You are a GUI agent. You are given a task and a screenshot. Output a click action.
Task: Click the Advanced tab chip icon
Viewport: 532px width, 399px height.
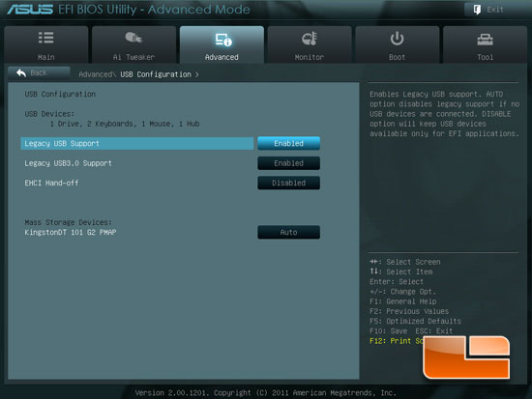click(x=223, y=40)
